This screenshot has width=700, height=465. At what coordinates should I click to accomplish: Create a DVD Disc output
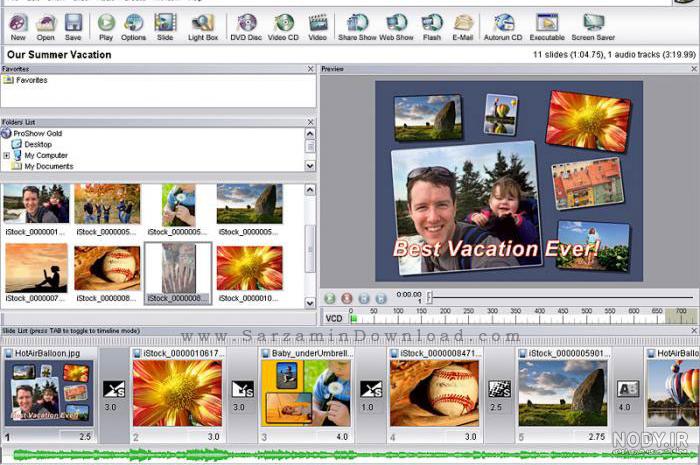pos(246,27)
